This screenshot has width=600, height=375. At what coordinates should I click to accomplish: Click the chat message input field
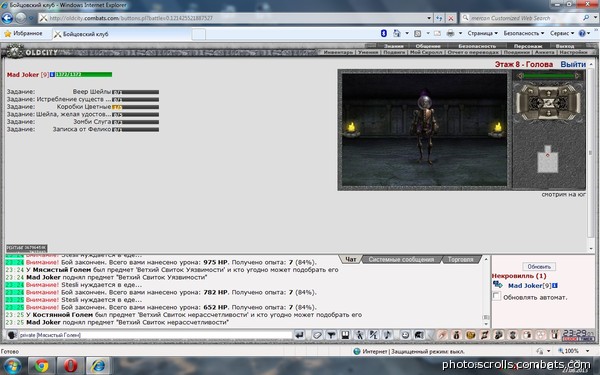pos(155,335)
